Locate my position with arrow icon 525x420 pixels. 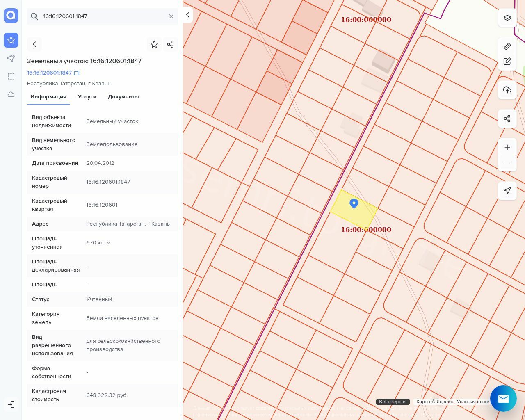point(507,191)
